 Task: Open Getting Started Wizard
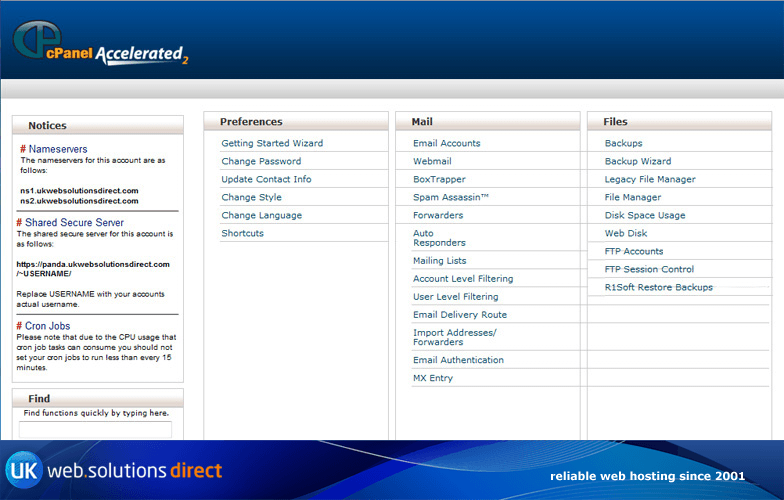click(271, 144)
